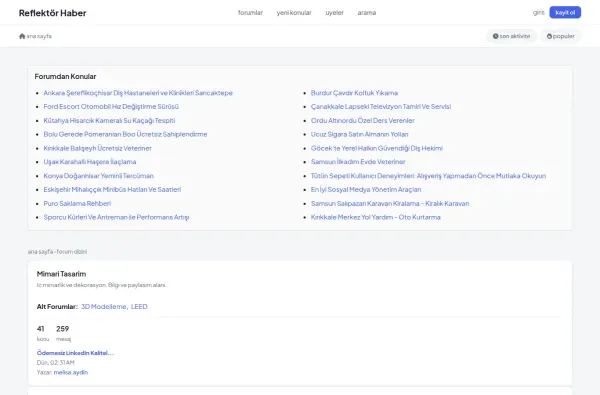Viewport: 600px width, 395px height.
Task: Show popüler topics
Action: 560,36
